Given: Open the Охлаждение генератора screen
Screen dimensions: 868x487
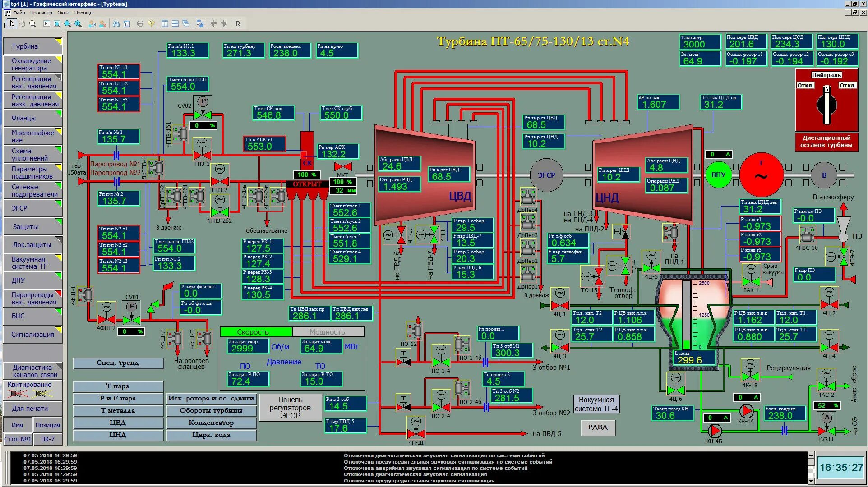Looking at the screenshot, I should click(32, 64).
